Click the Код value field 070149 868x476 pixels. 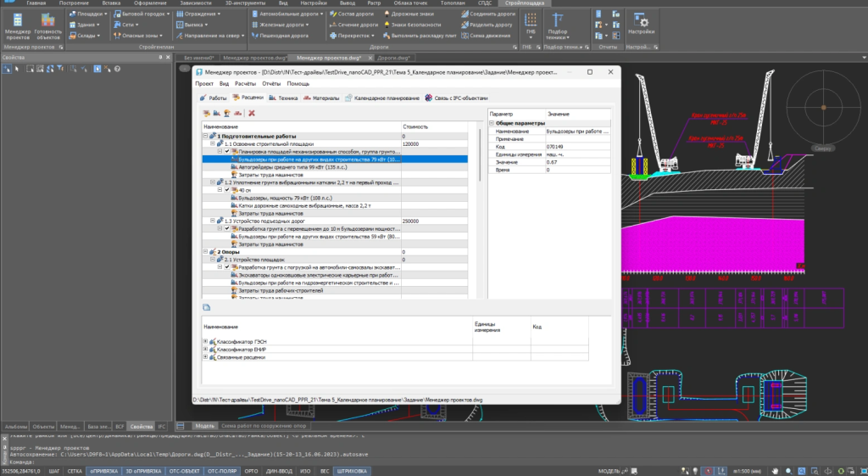click(x=559, y=146)
